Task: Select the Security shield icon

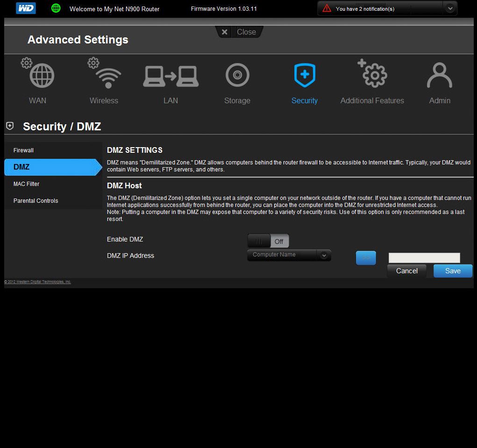Action: tap(305, 76)
